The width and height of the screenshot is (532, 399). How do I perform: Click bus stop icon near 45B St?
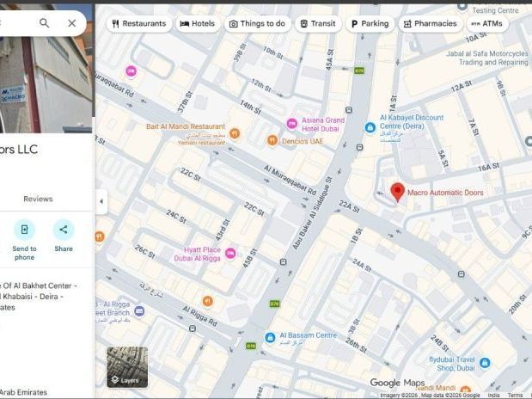(x=283, y=261)
